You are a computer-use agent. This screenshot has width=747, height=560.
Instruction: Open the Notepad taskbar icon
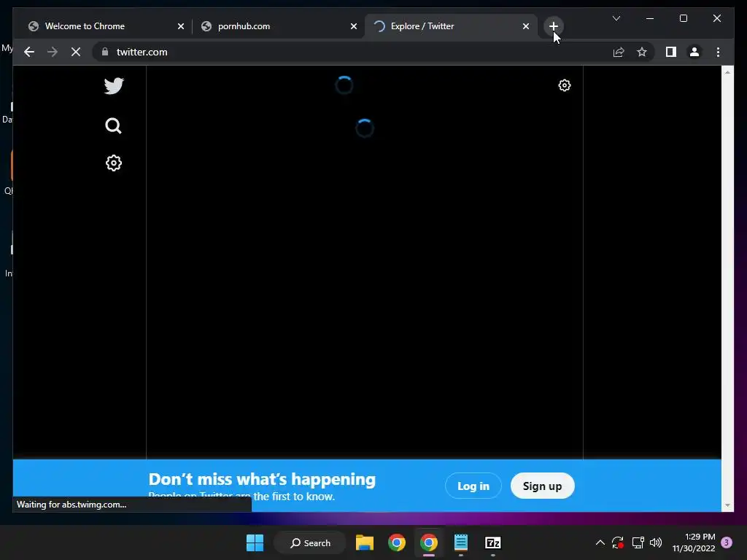tap(461, 542)
